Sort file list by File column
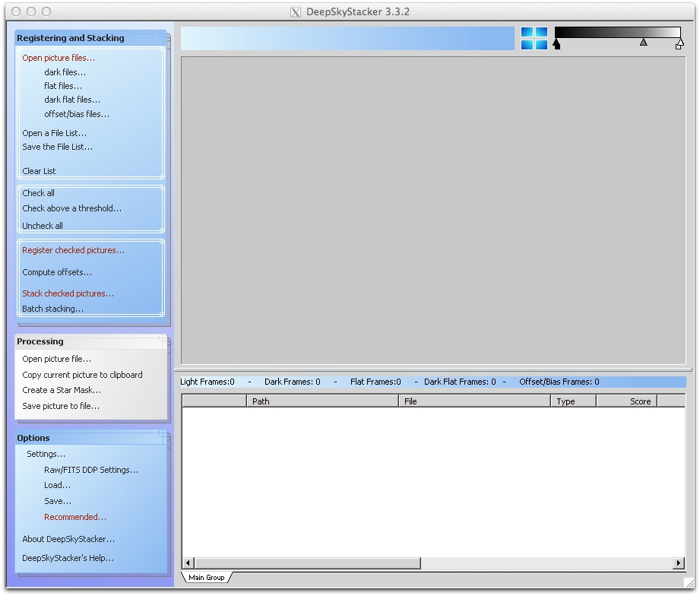The height and width of the screenshot is (596, 700). tap(474, 401)
